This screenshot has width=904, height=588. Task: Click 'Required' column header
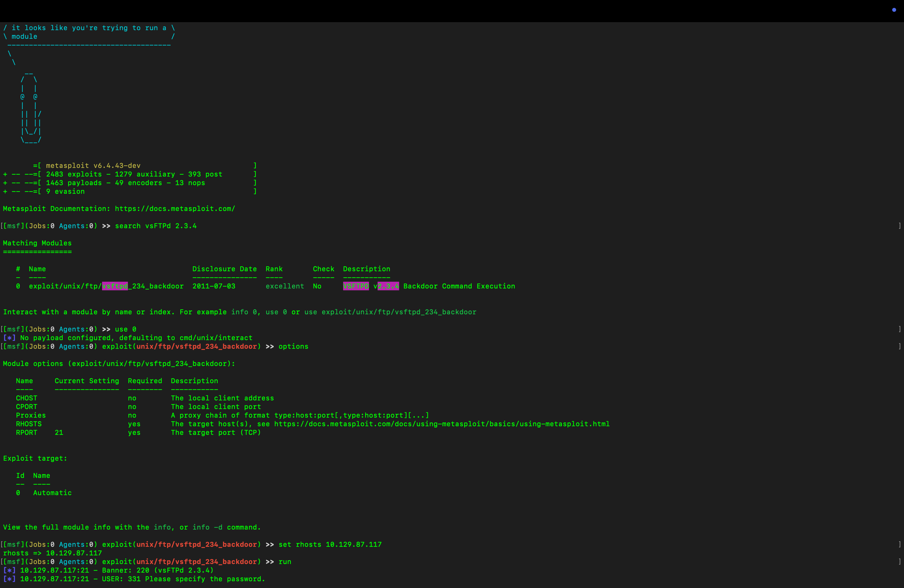tap(145, 381)
